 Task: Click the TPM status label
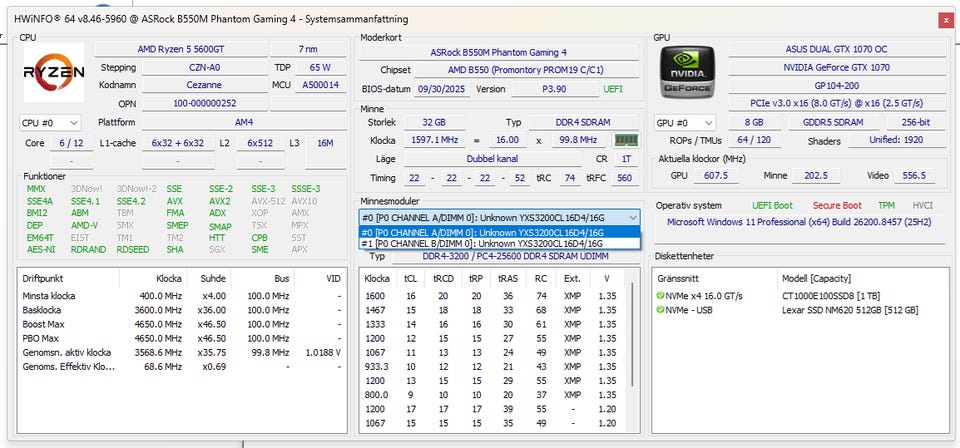tap(886, 206)
